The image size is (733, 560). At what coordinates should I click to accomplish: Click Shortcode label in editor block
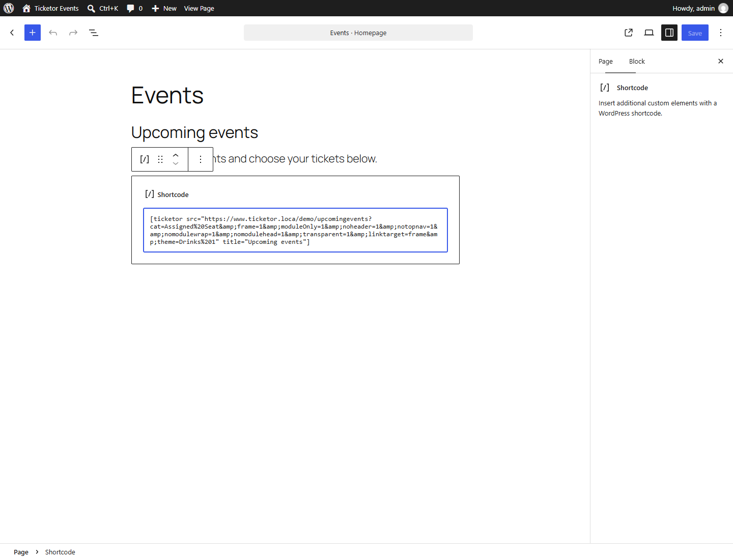173,194
